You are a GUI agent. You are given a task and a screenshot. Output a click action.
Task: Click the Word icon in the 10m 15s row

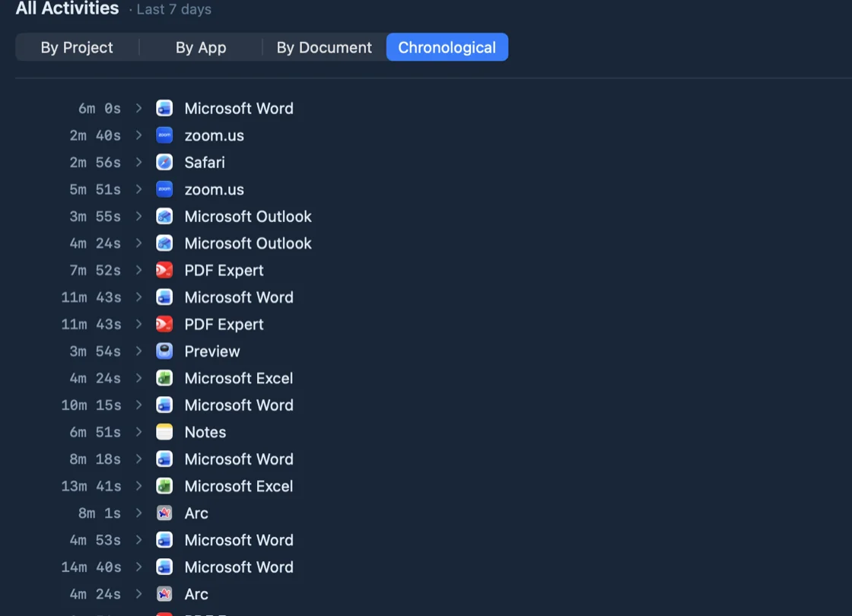[164, 405]
